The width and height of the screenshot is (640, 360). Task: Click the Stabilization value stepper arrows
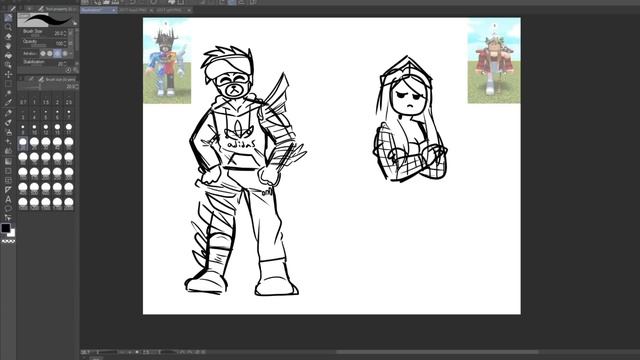[x=65, y=64]
